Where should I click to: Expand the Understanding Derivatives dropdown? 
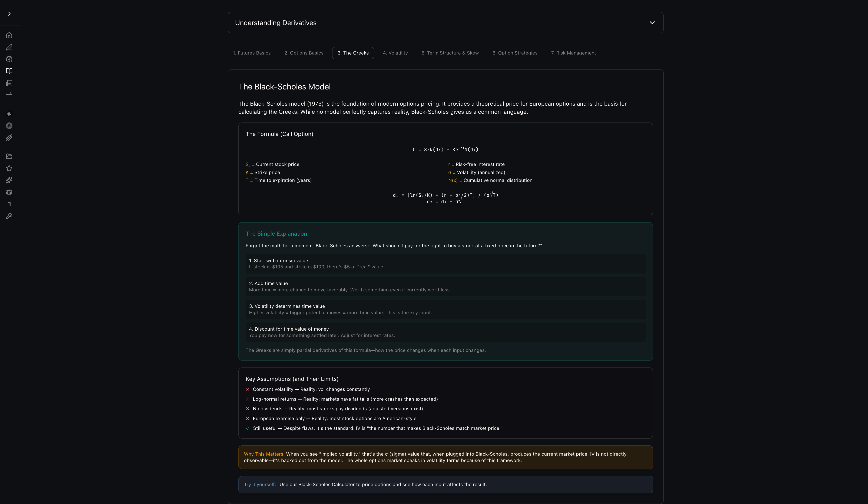[x=652, y=23]
